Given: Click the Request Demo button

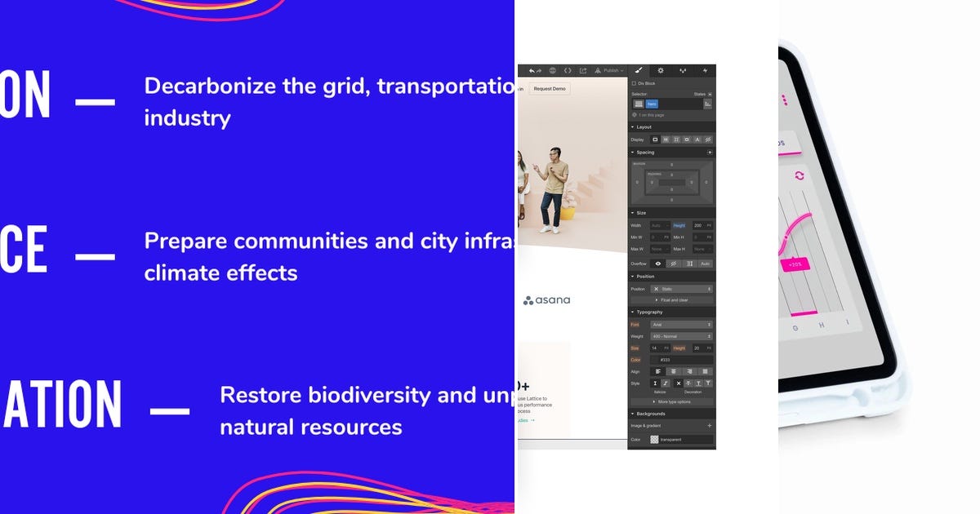Looking at the screenshot, I should coord(550,88).
